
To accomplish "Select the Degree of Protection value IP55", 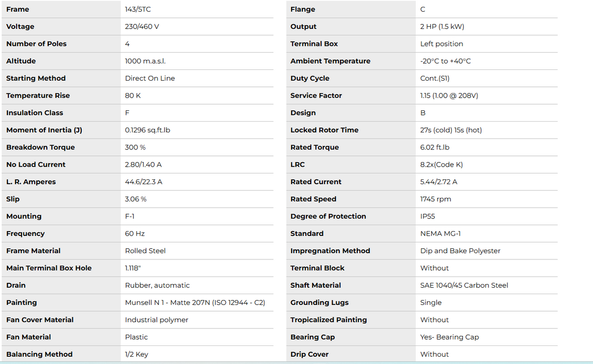I will click(x=427, y=216).
